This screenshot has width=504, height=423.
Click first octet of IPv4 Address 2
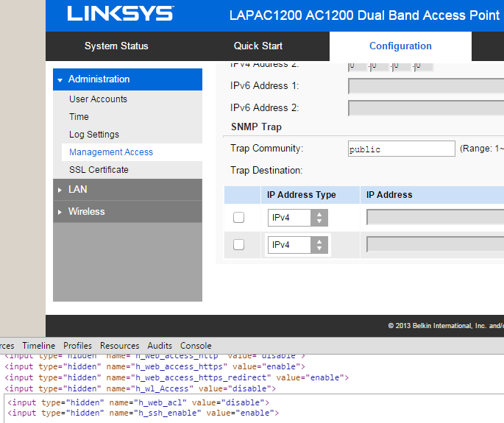[357, 67]
